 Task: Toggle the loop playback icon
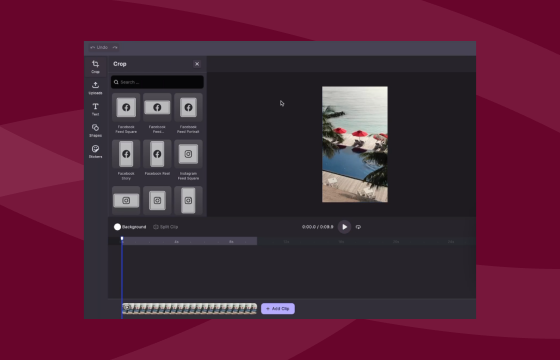[358, 227]
